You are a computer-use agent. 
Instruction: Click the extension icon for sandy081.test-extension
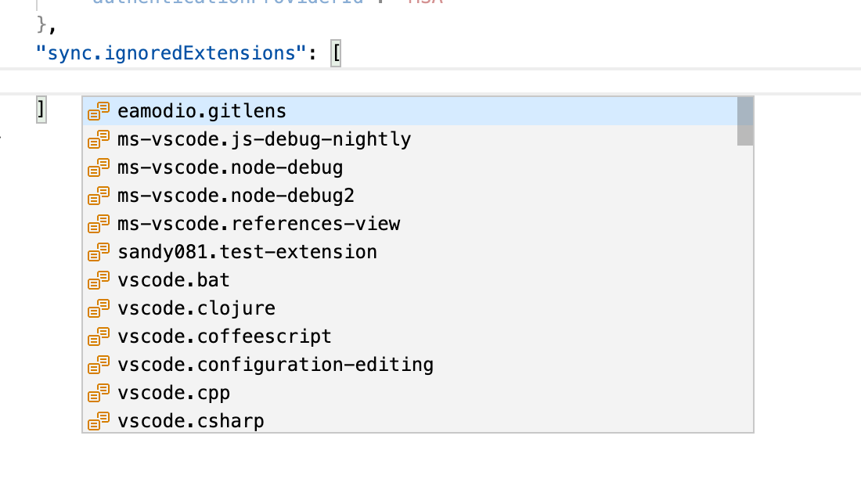98,251
